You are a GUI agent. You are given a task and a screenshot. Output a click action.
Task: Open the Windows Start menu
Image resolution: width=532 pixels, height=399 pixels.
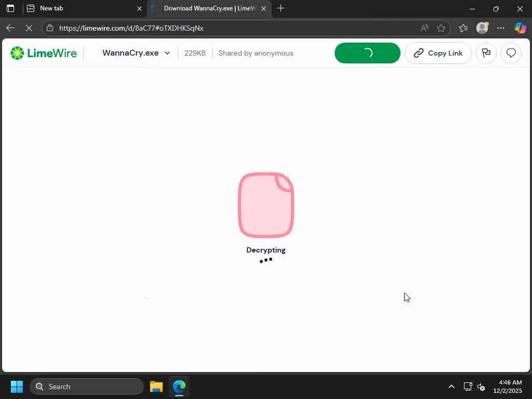pyautogui.click(x=17, y=387)
